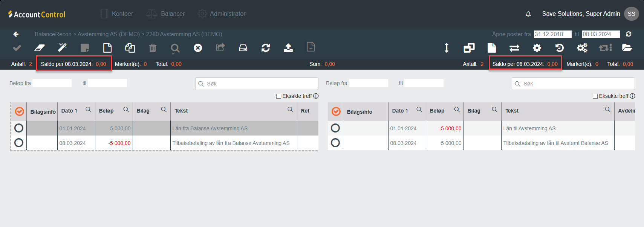644x227 pixels.
Task: Go back using the left arrow
Action: click(x=16, y=34)
